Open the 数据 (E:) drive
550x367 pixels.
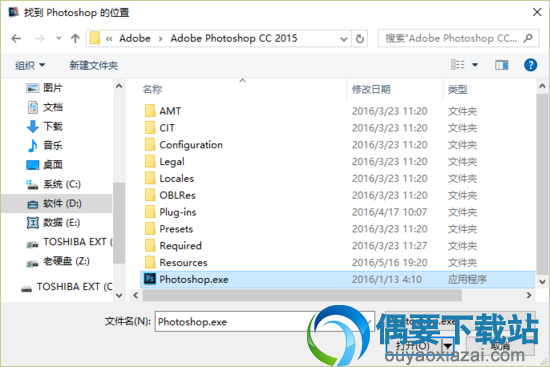(53, 222)
